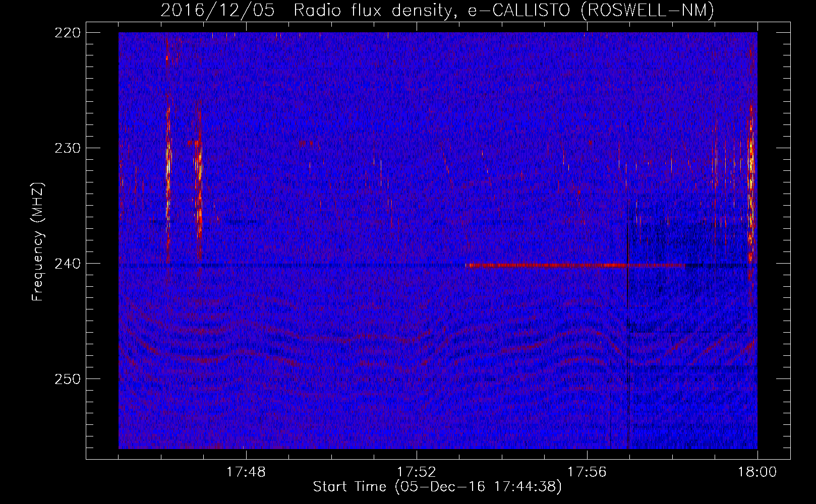Click the 'Frequency (MHZ)' axis title

[x=38, y=241]
